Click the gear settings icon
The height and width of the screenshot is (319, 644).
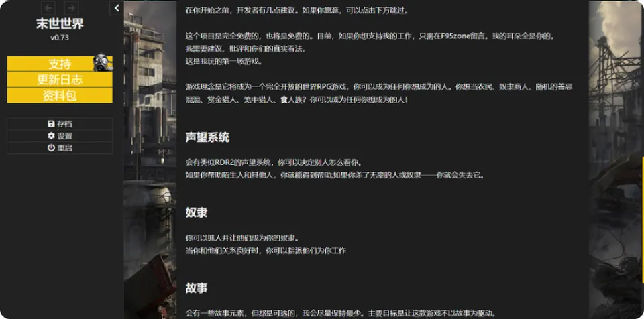[52, 136]
